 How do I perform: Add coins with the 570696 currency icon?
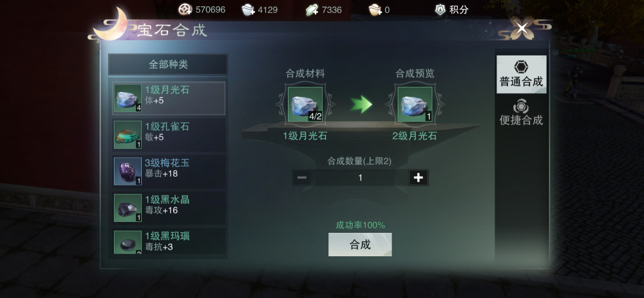tap(185, 10)
